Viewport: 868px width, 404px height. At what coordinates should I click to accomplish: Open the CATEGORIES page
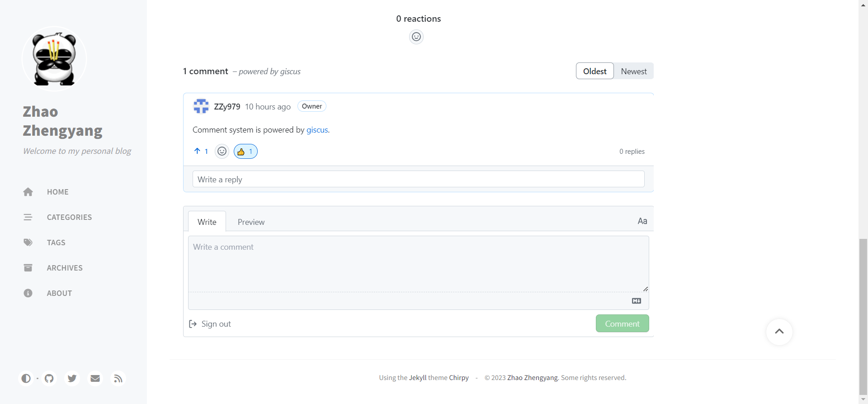tap(69, 217)
